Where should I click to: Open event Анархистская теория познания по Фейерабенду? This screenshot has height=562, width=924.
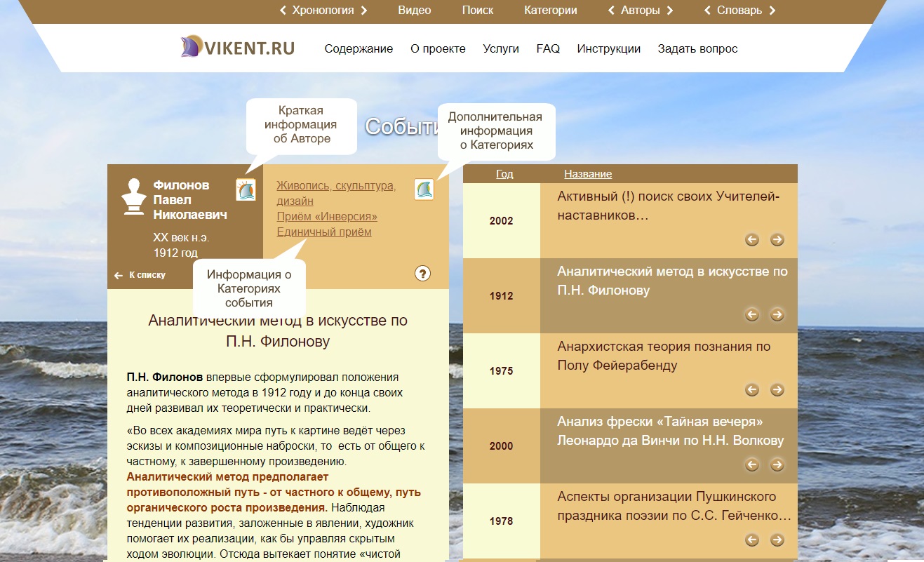[x=664, y=356]
